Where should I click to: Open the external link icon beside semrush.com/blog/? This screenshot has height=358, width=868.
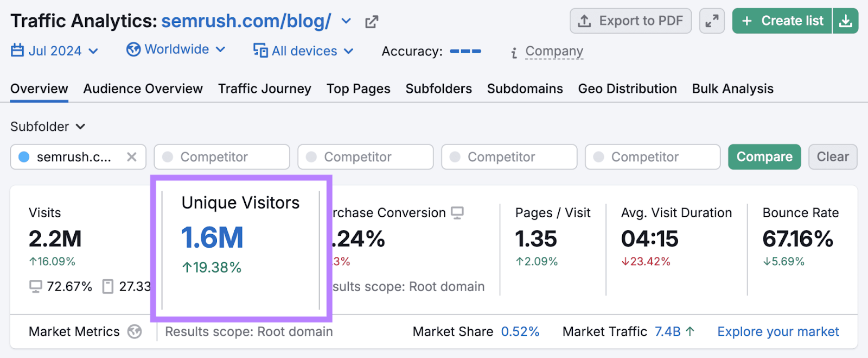(x=372, y=22)
